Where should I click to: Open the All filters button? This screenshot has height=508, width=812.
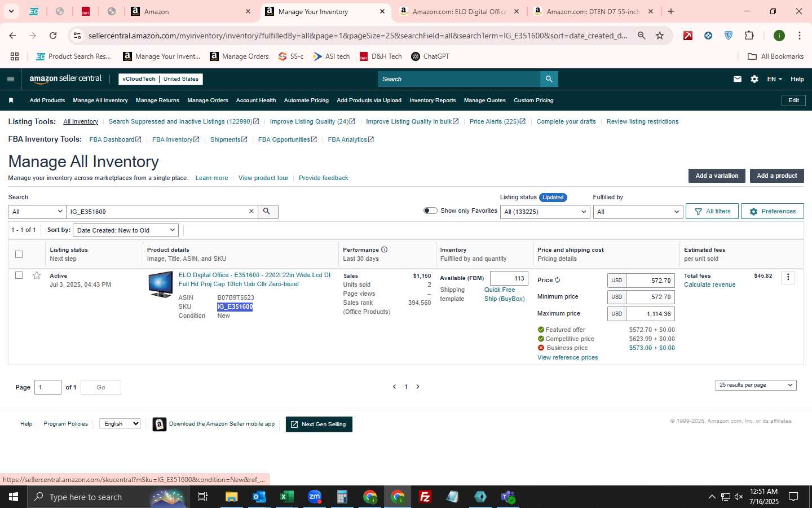tap(712, 211)
